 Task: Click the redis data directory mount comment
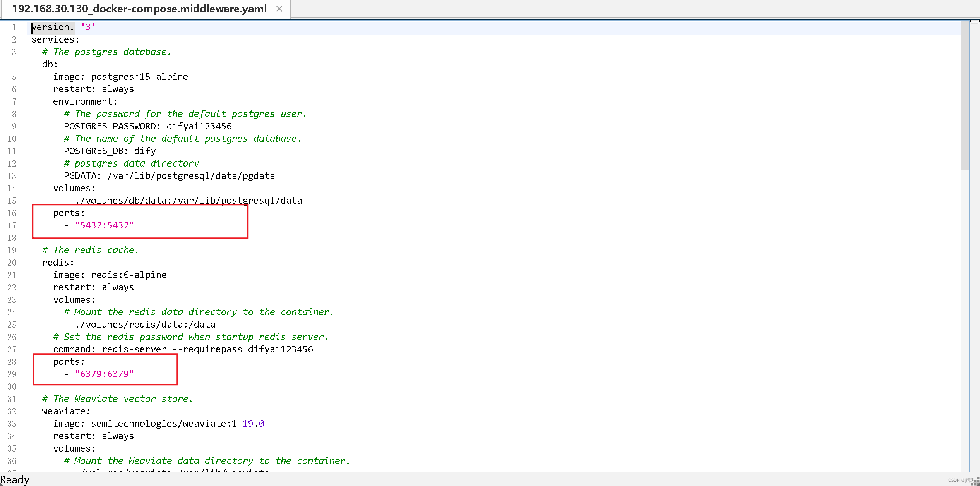pos(199,312)
